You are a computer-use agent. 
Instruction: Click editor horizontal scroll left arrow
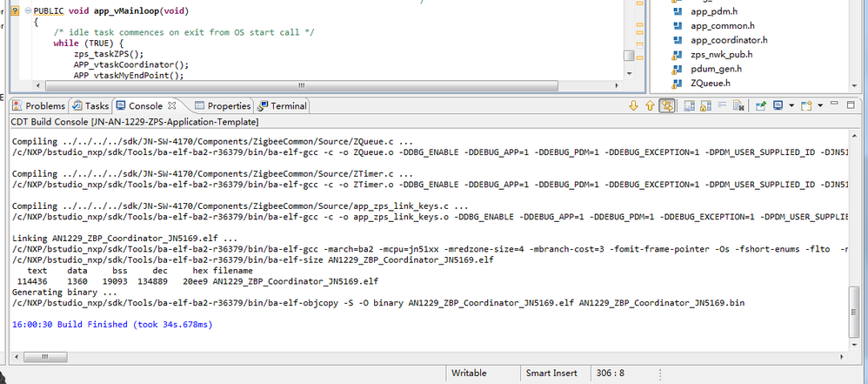coord(37,86)
